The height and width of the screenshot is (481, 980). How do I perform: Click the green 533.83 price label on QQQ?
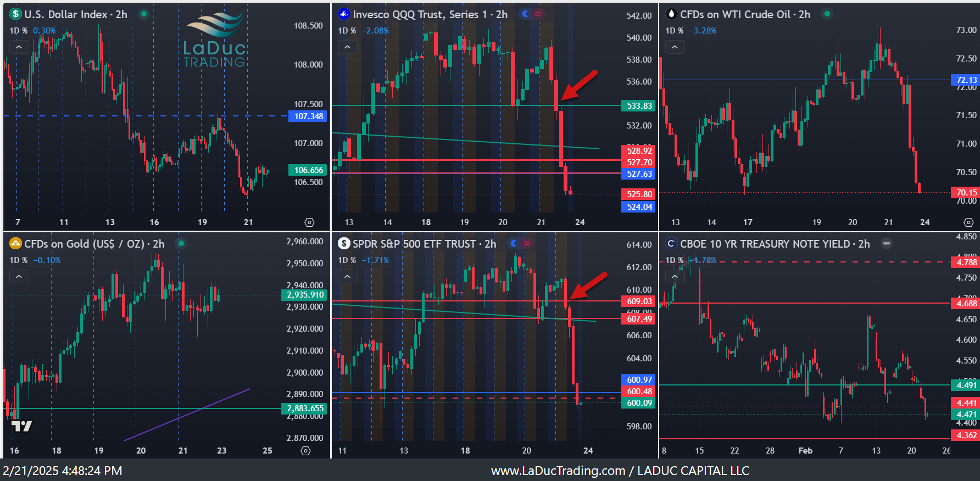pyautogui.click(x=639, y=106)
